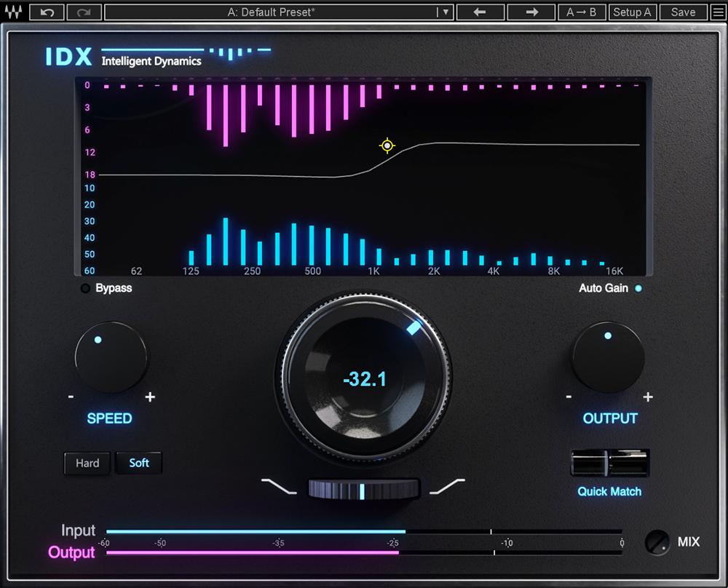Click the high-shelf tilt icon
Viewport: 728px width, 588px height.
click(x=447, y=486)
